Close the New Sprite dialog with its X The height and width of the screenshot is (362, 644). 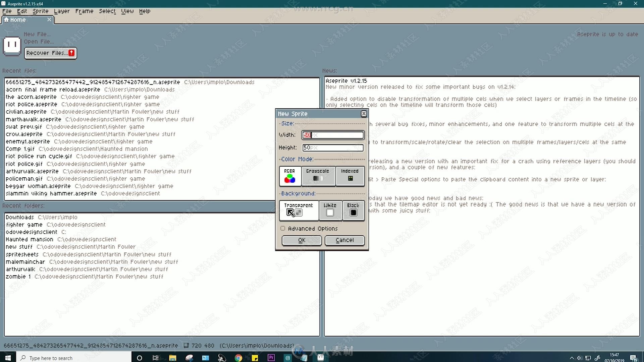tap(364, 114)
